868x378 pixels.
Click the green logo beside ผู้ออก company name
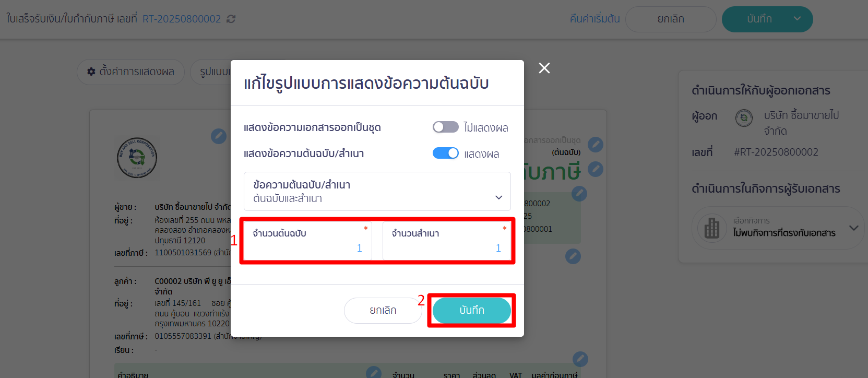tap(744, 118)
